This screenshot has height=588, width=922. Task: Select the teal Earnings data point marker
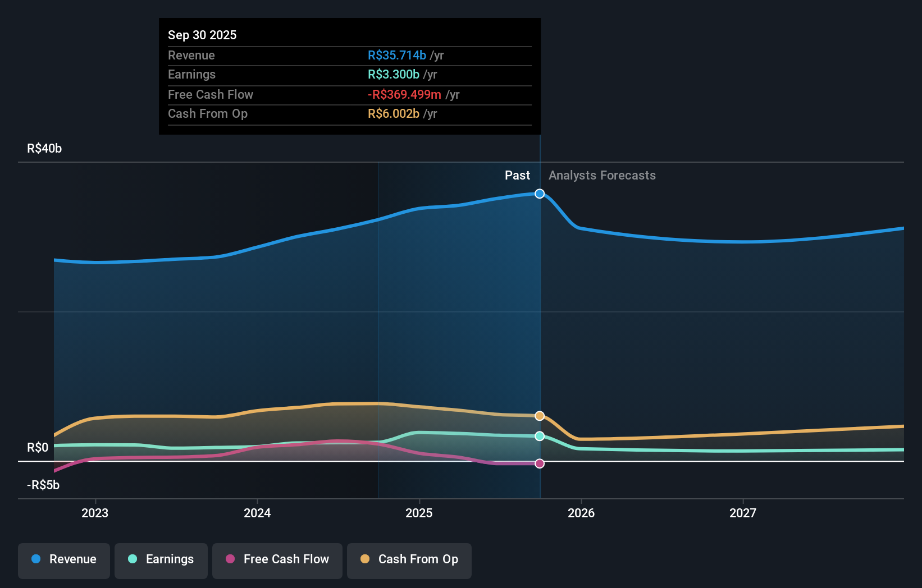point(539,436)
